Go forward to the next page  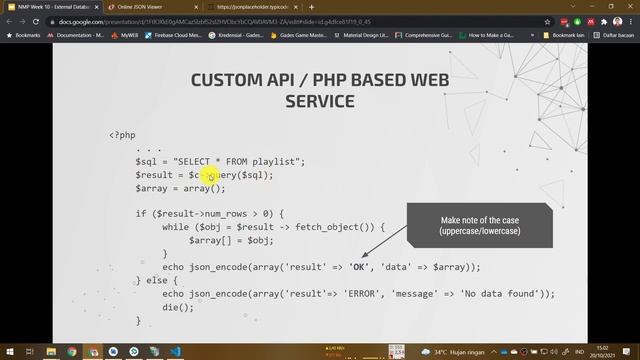tap(22, 22)
